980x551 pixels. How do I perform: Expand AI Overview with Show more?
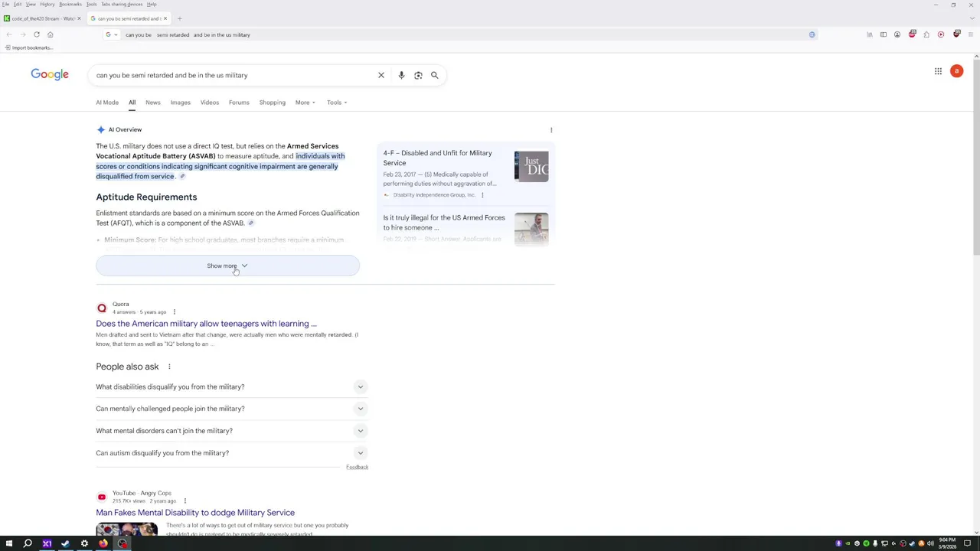click(x=227, y=266)
